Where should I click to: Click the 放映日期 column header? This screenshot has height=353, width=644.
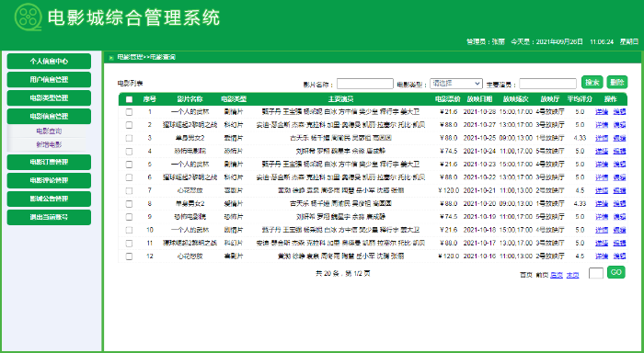tap(479, 99)
